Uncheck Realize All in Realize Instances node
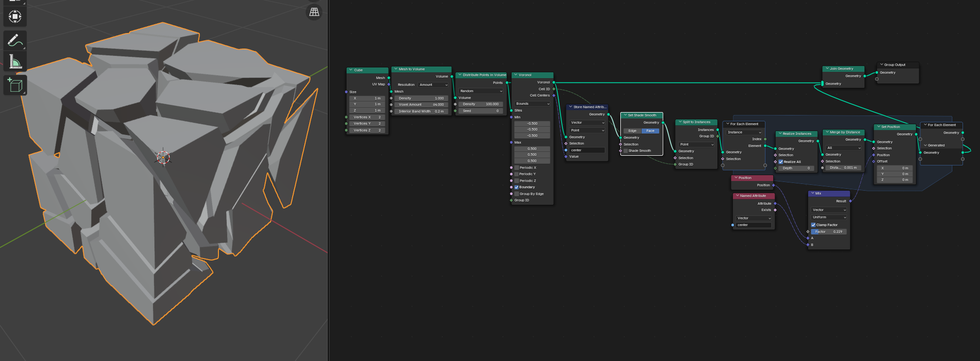This screenshot has height=361, width=980. pos(781,162)
